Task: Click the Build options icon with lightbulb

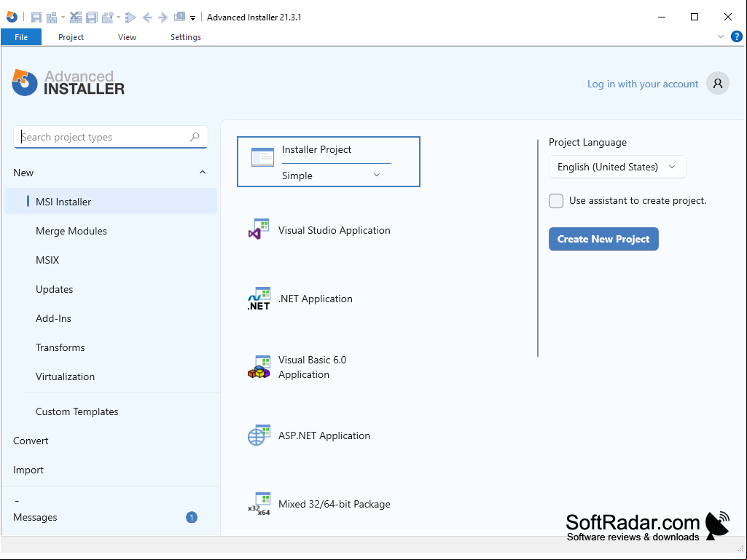Action: [x=108, y=17]
